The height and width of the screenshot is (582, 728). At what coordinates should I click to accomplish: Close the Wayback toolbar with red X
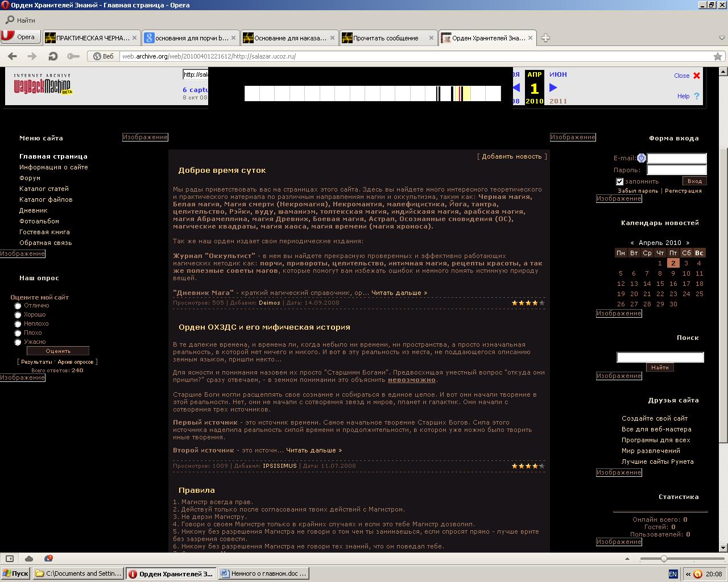697,76
